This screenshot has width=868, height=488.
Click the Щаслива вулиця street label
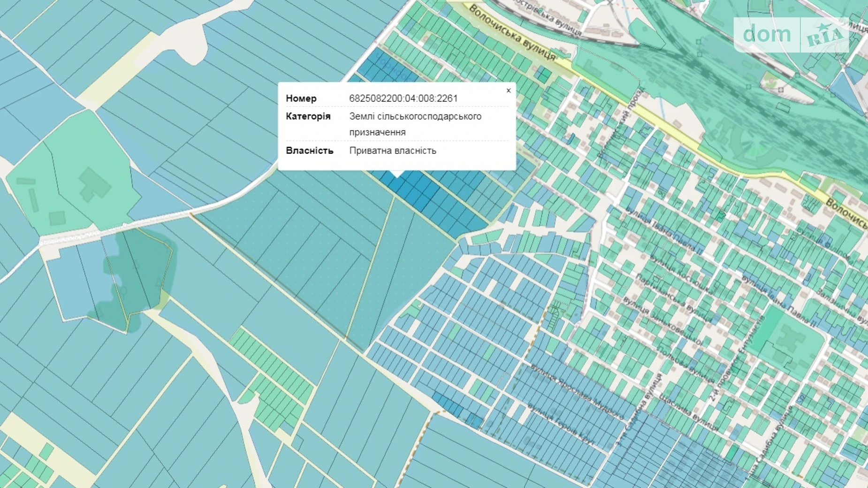click(688, 413)
